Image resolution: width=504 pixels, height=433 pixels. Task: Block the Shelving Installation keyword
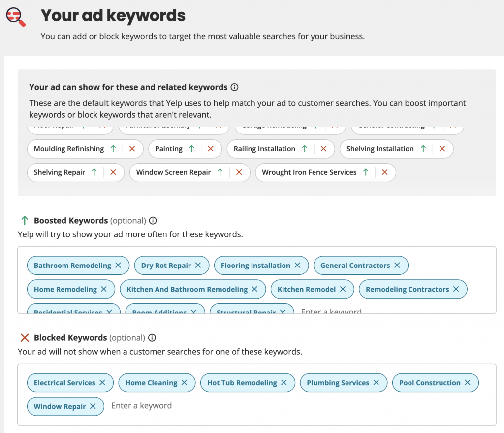pyautogui.click(x=442, y=149)
